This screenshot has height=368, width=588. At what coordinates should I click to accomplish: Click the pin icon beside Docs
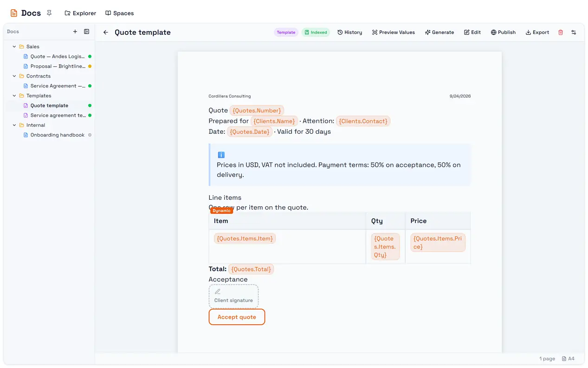pyautogui.click(x=49, y=13)
